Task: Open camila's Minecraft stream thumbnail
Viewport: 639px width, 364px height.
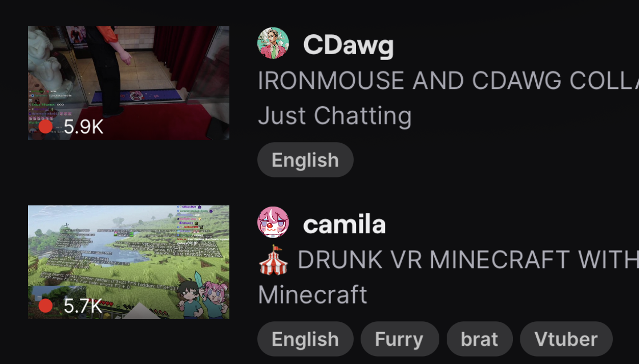Action: click(128, 262)
